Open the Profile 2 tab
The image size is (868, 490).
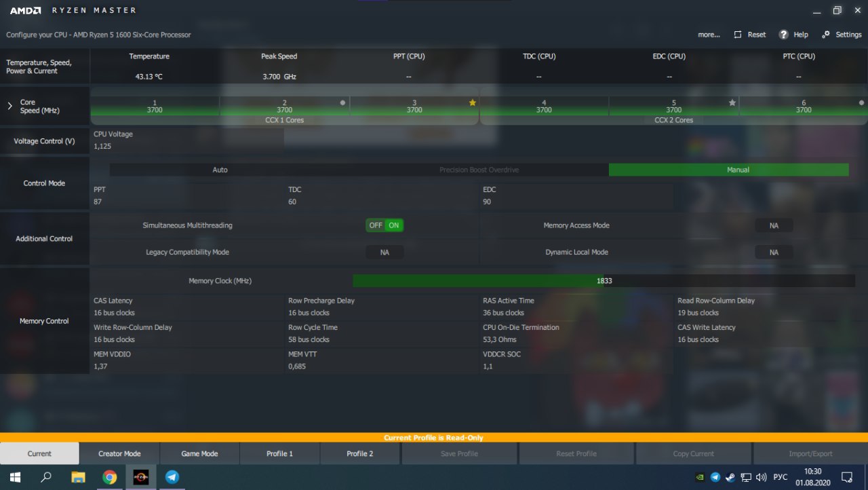[359, 453]
